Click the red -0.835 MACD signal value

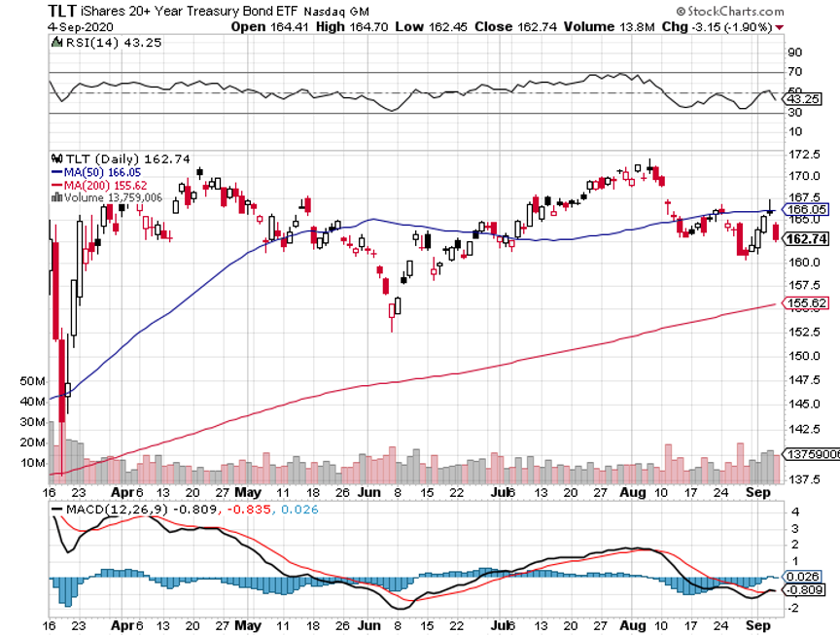point(250,510)
